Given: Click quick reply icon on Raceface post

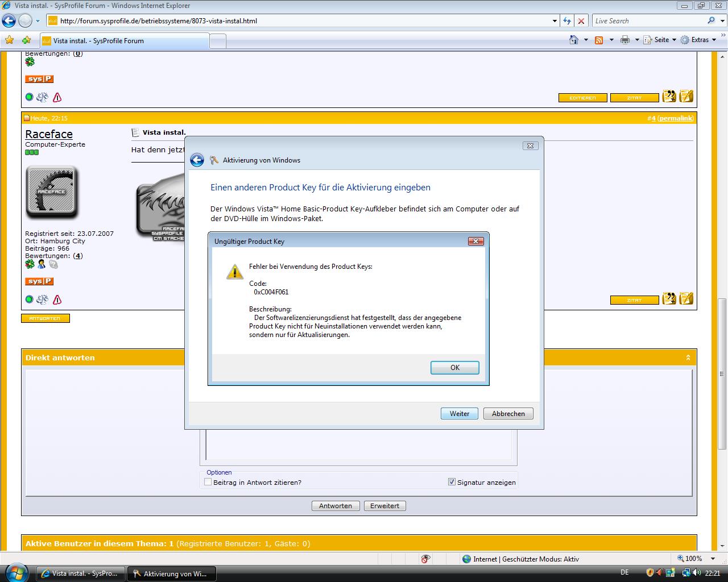Looking at the screenshot, I should (x=686, y=298).
